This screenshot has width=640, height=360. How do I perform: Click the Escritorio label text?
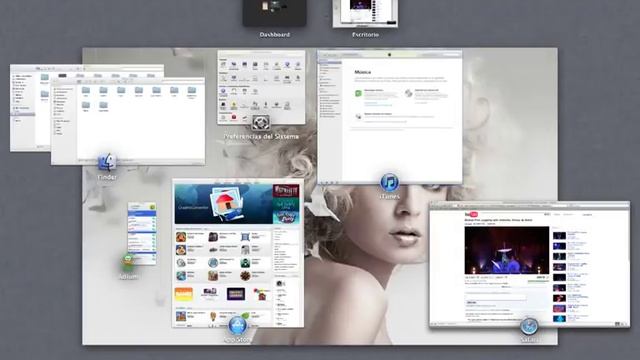point(365,35)
